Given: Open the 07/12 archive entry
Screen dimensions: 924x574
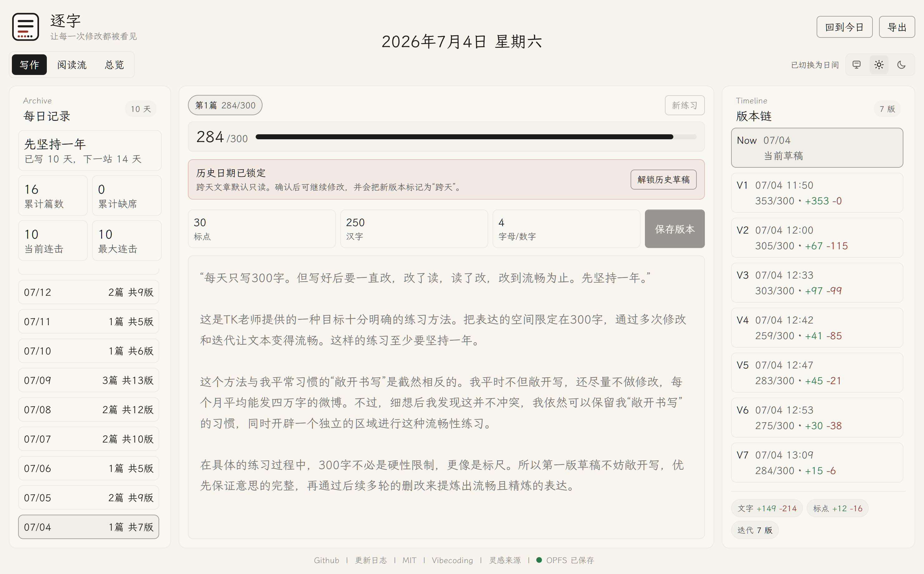Looking at the screenshot, I should point(88,292).
